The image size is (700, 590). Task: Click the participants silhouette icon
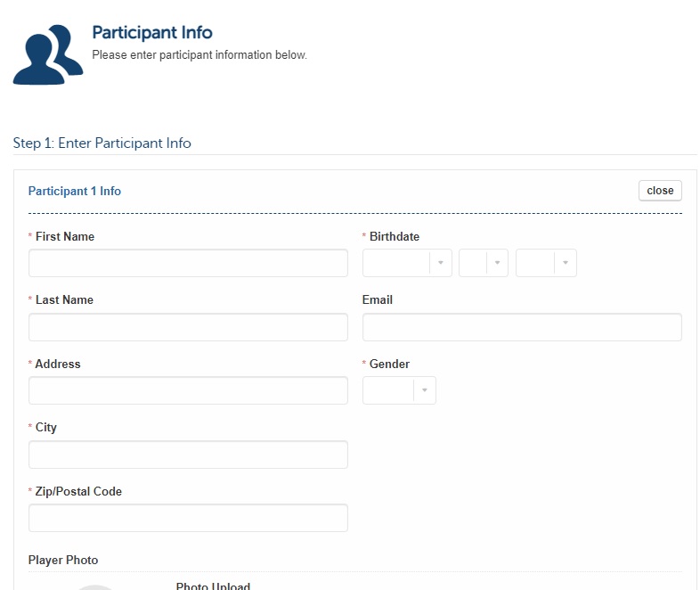(x=48, y=54)
